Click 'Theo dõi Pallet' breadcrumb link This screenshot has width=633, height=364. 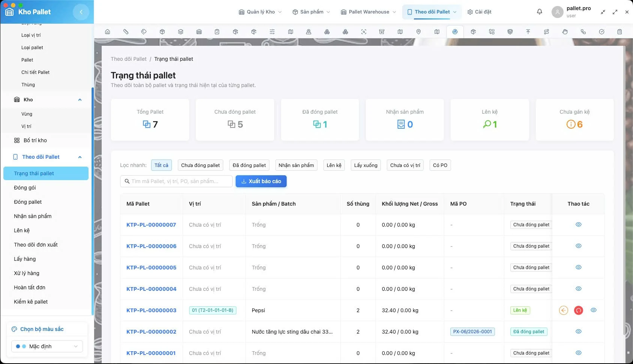click(x=129, y=59)
